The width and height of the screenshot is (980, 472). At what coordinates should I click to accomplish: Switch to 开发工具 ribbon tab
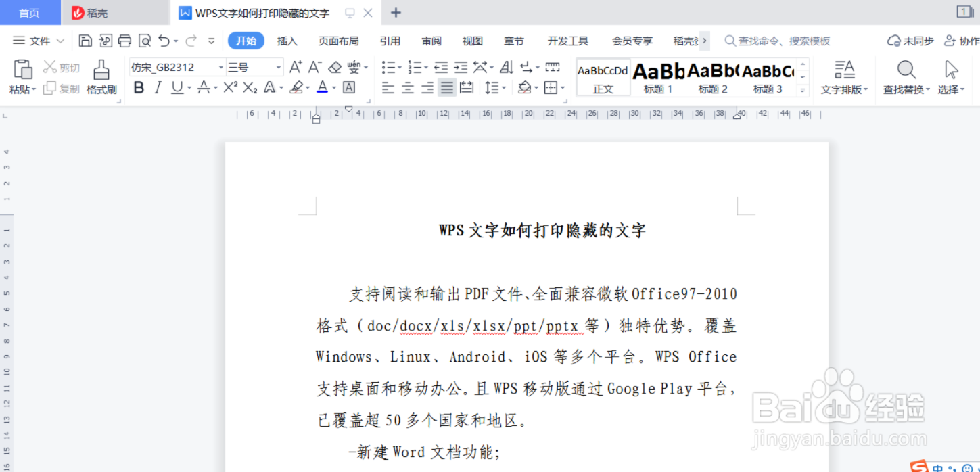(568, 41)
